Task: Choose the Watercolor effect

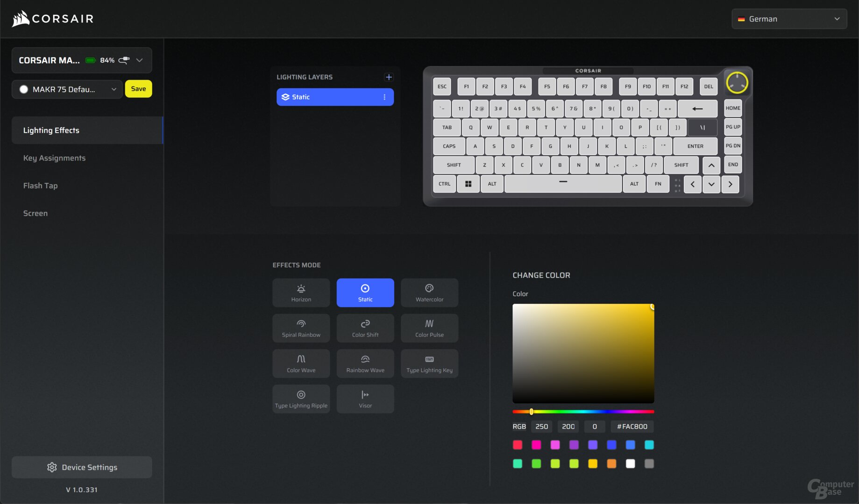Action: 429,293
